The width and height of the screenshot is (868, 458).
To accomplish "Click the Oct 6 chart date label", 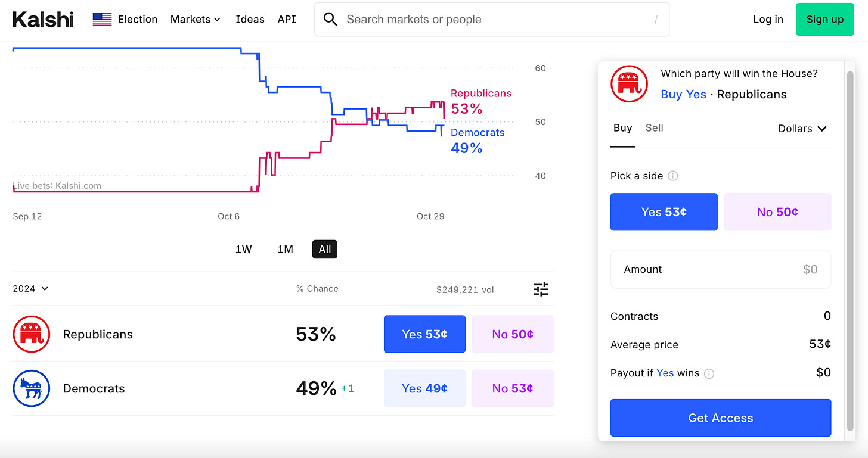I will 228,216.
